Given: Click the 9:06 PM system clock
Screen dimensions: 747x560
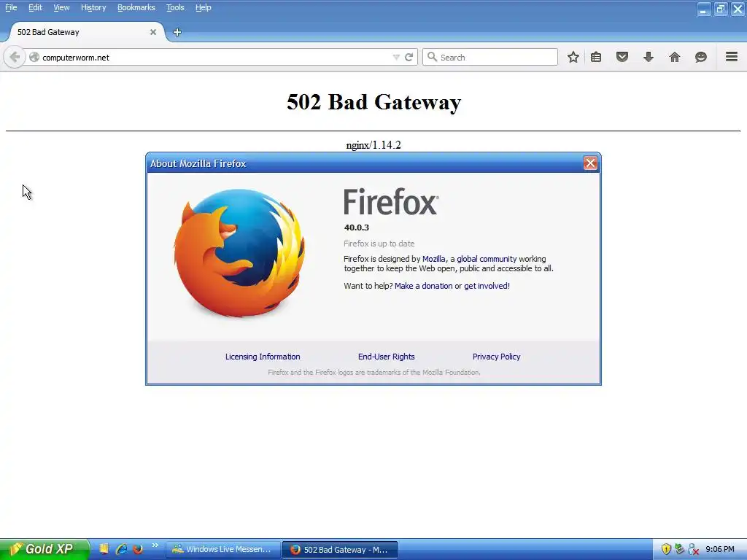Looking at the screenshot, I should click(720, 549).
